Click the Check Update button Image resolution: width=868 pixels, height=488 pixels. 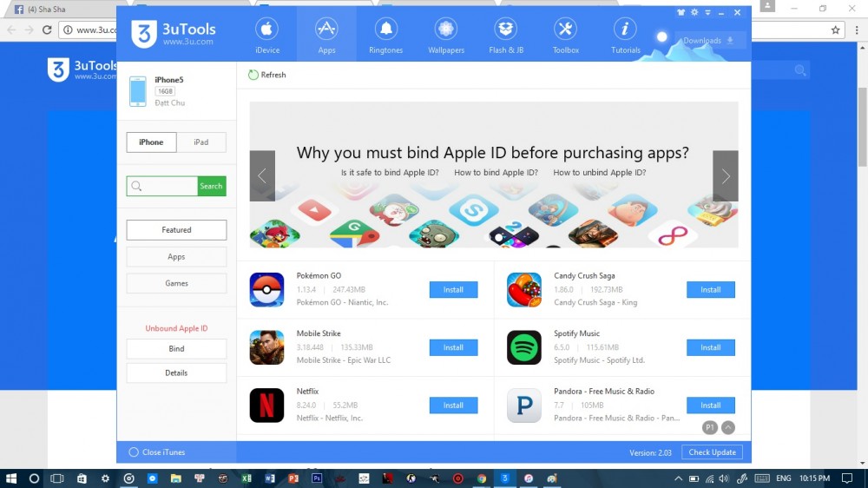click(x=712, y=452)
